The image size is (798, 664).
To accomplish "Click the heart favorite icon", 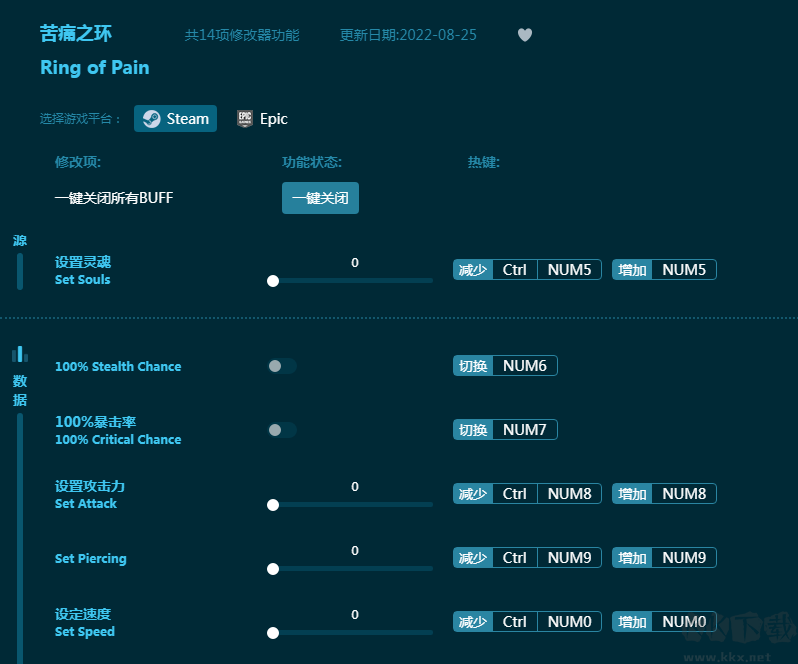I will [x=525, y=35].
